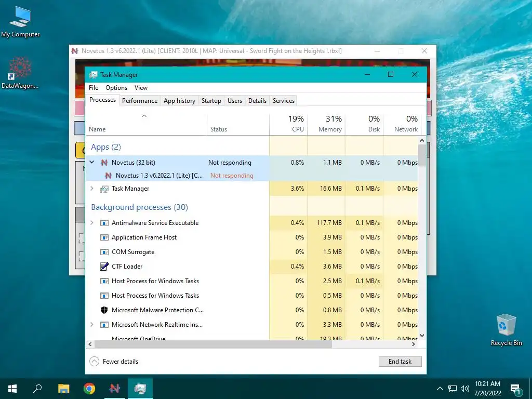The width and height of the screenshot is (532, 399).
Task: Open My Computer desktop icon
Action: 20,21
